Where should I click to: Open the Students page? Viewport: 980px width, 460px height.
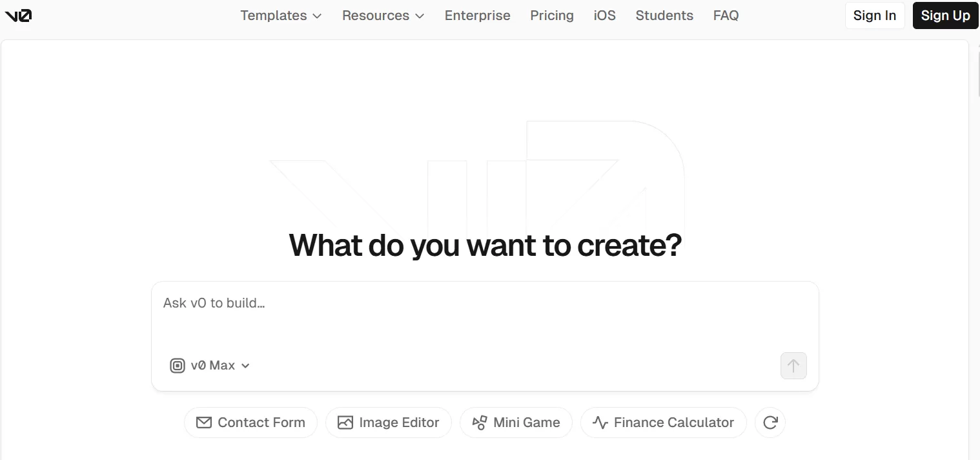click(664, 16)
